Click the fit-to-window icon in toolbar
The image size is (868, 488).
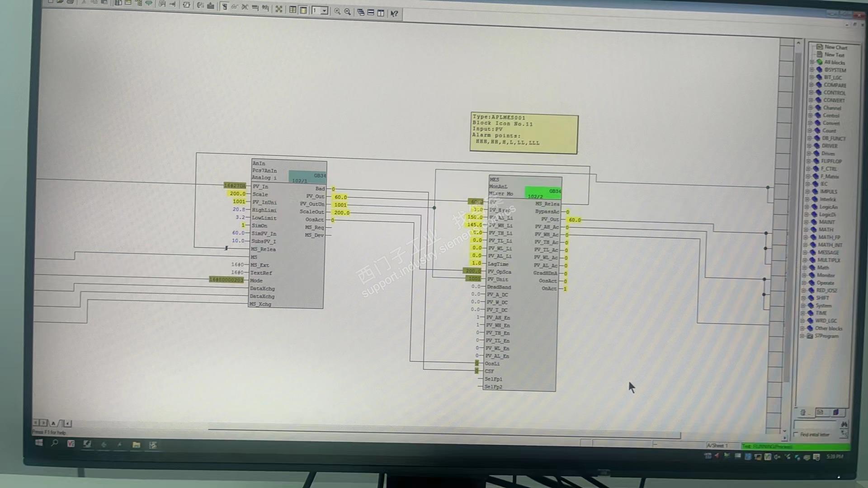pos(279,9)
